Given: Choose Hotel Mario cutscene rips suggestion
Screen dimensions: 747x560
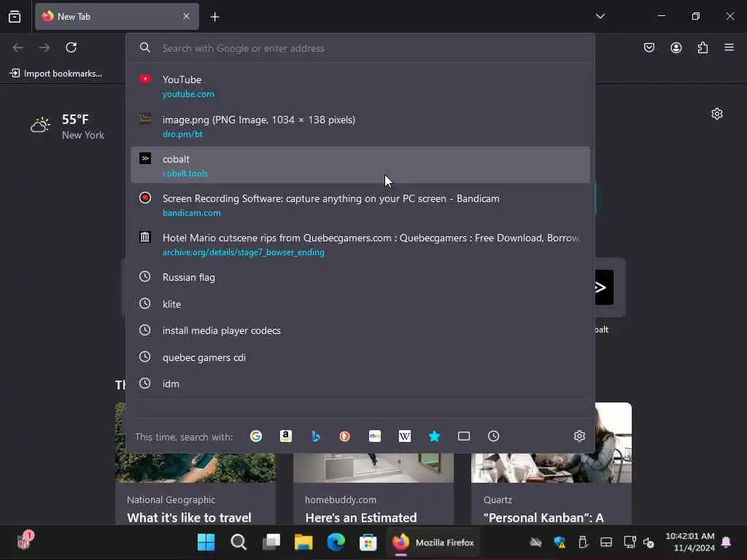Looking at the screenshot, I should click(360, 244).
